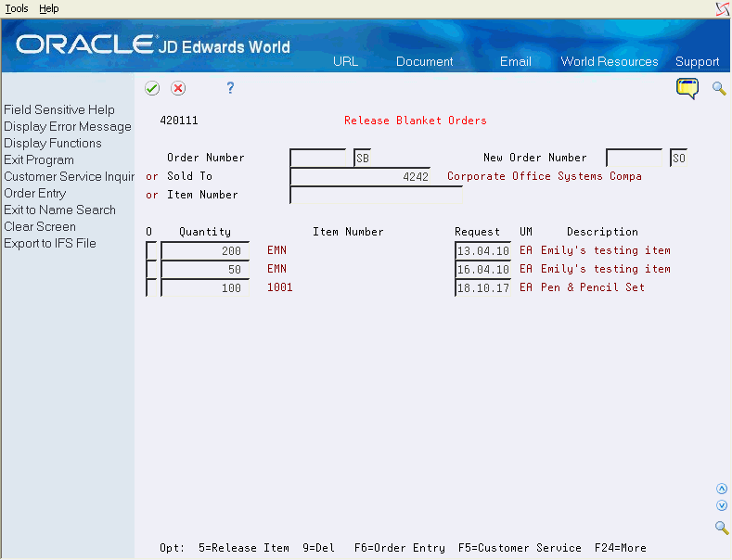
Task: Open the Support header link
Action: (697, 61)
